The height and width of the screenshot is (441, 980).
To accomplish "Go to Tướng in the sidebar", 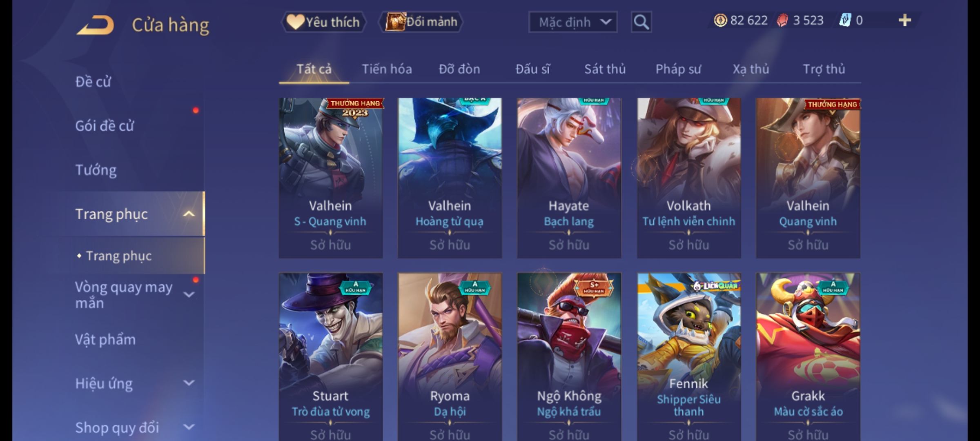I will pyautogui.click(x=96, y=170).
